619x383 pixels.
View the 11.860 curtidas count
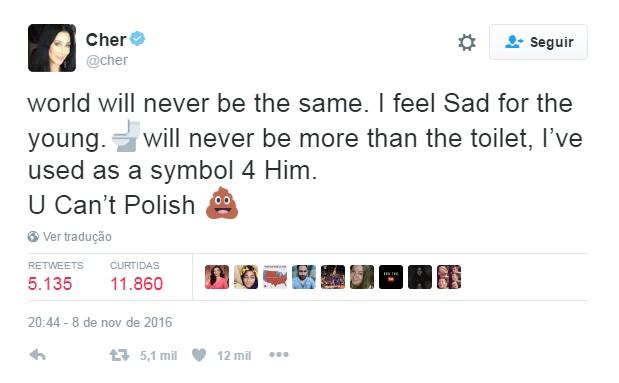137,284
